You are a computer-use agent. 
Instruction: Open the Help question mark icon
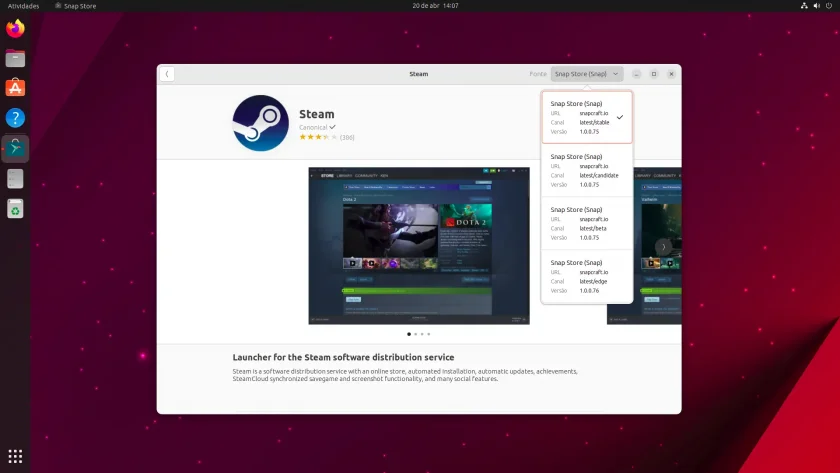pos(15,118)
